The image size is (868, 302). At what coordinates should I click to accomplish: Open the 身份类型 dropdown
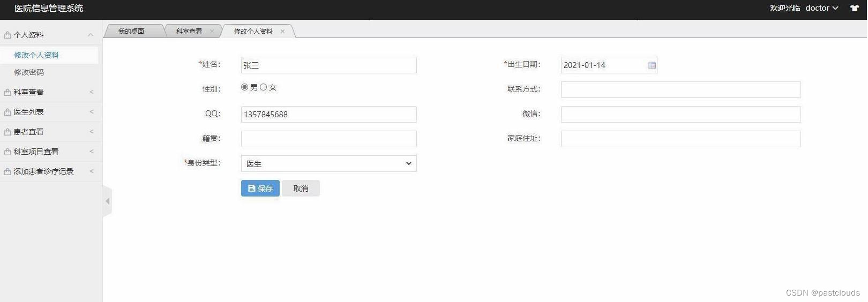pyautogui.click(x=328, y=163)
